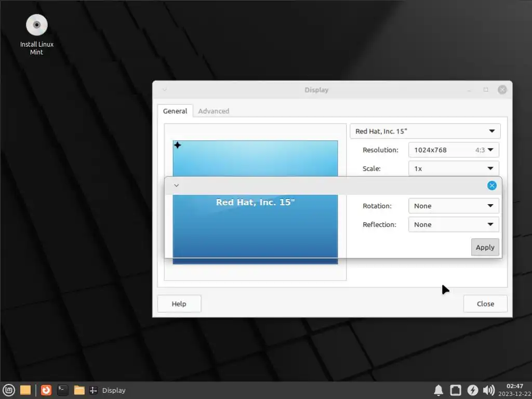Minimize the Display window
Viewport: 532px width, 399px height.
pos(470,90)
